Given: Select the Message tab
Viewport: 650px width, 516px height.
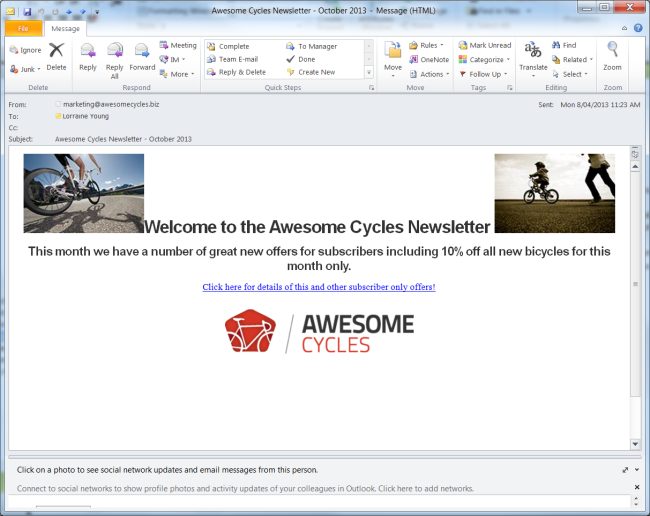Looking at the screenshot, I should [65, 29].
